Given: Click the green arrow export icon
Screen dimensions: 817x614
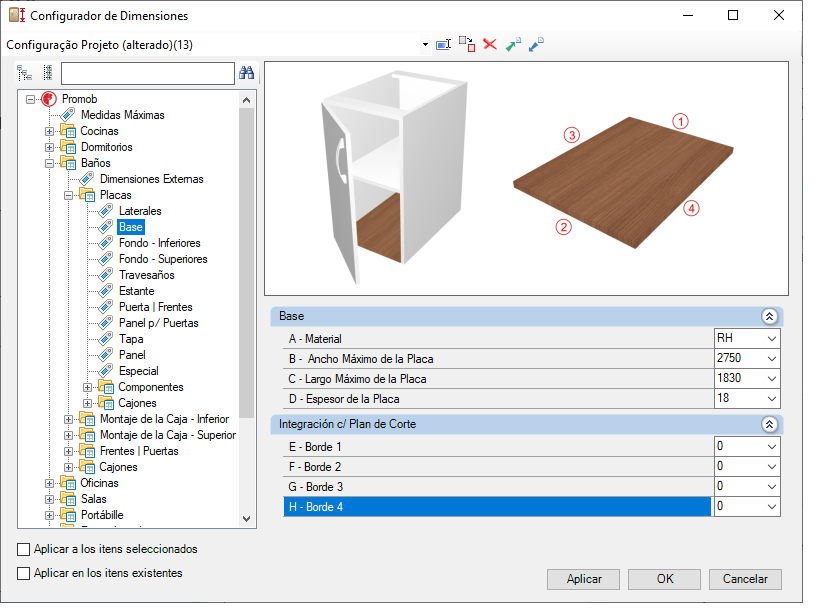Looking at the screenshot, I should point(513,44).
